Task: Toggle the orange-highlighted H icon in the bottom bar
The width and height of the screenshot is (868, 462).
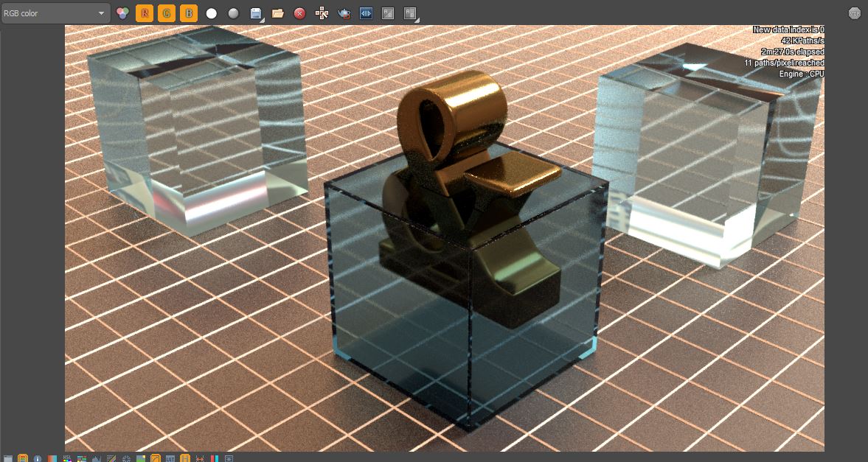Action: (x=185, y=458)
